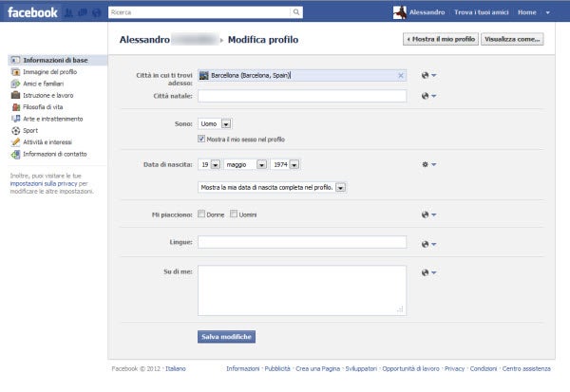Open the birth year dropdown showing 1974

(x=286, y=164)
